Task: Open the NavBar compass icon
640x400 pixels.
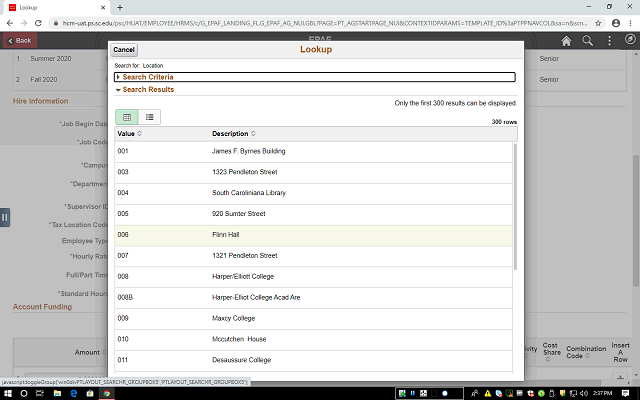Action: [631, 39]
